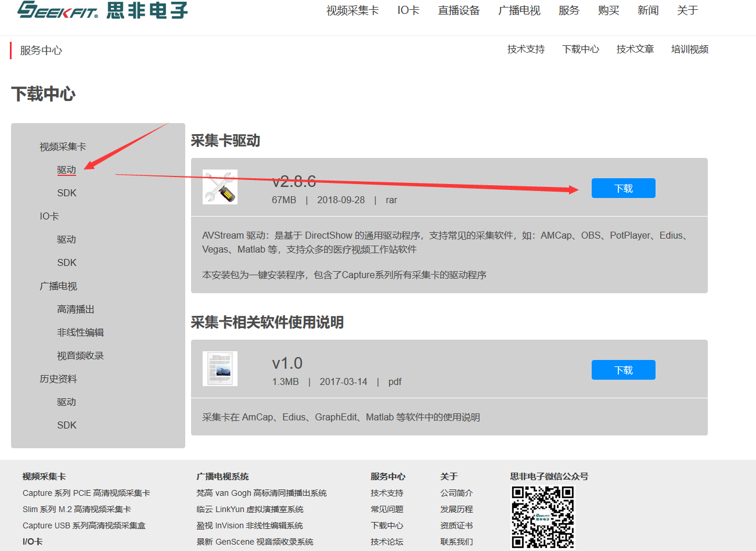The image size is (756, 551).
Task: Click the WeChat QR code image
Action: point(542,517)
